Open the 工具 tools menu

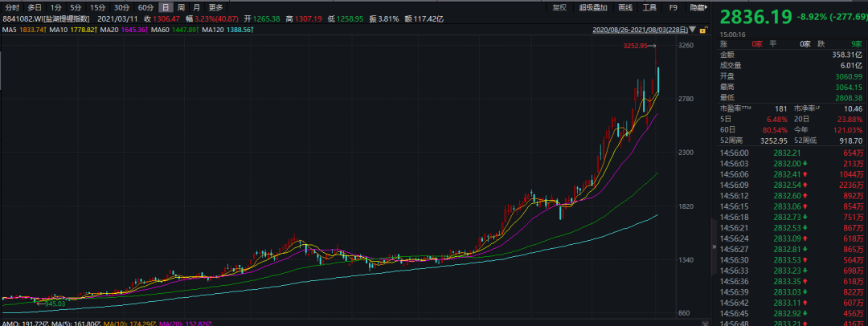click(649, 7)
